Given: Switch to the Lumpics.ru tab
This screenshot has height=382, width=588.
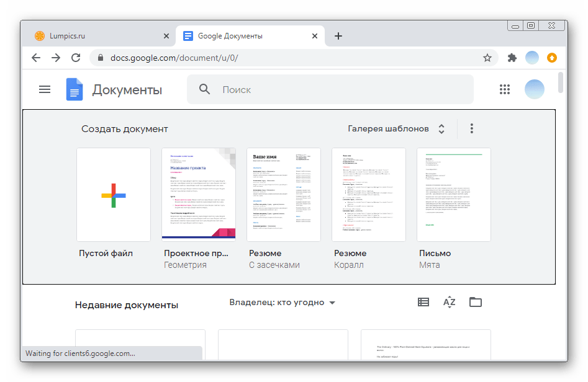Looking at the screenshot, I should click(98, 36).
